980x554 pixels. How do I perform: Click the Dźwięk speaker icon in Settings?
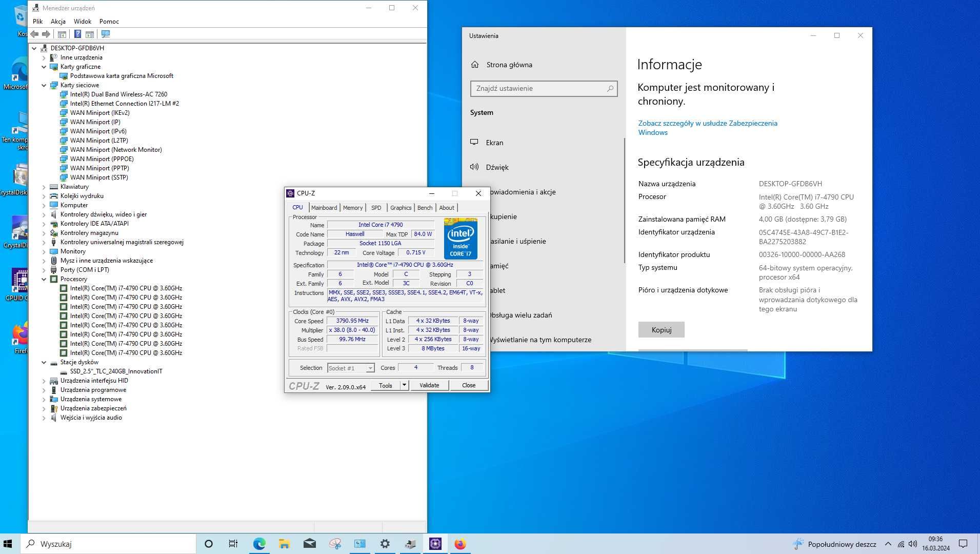pos(474,167)
